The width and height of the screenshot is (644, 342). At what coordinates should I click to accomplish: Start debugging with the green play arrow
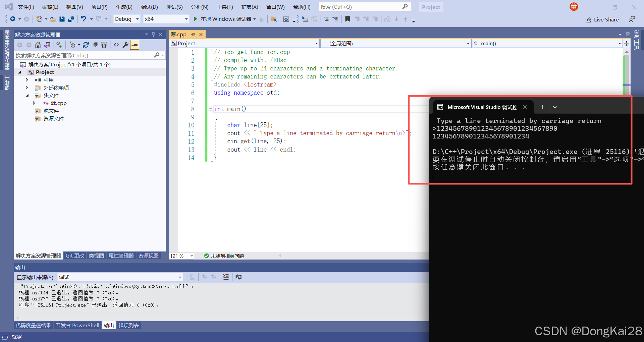pos(195,19)
